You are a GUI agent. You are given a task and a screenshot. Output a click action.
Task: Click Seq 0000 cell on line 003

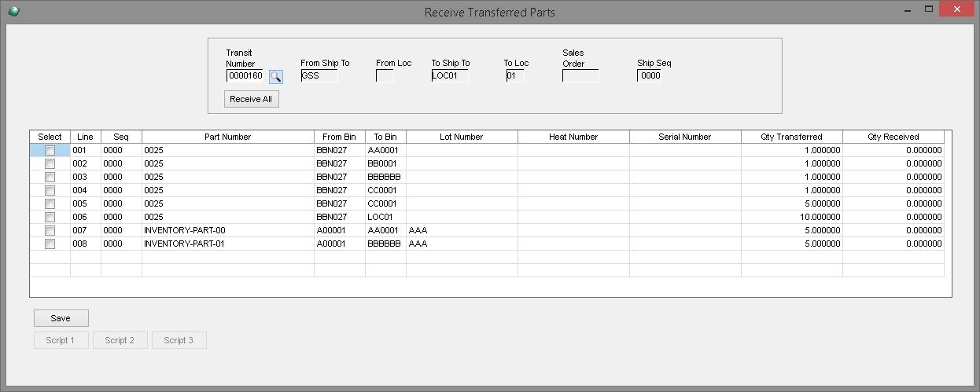121,178
